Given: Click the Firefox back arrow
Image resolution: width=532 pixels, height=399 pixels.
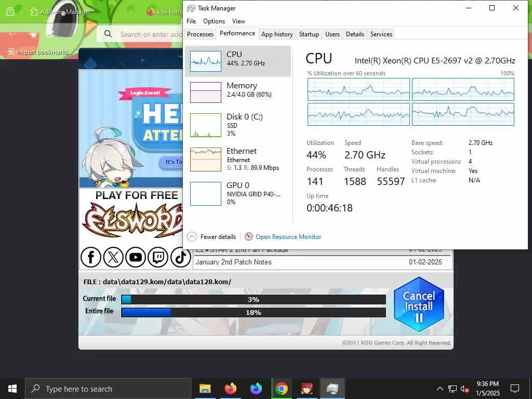Looking at the screenshot, I should (12, 34).
